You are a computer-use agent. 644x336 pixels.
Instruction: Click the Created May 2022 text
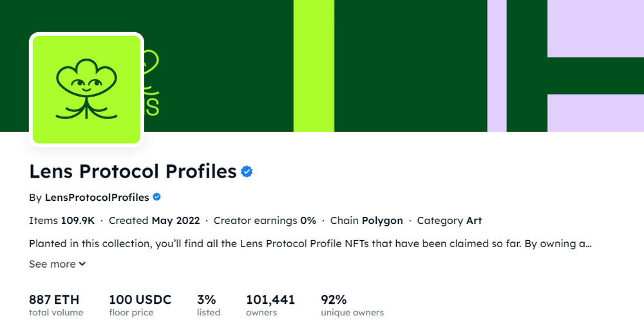click(154, 221)
